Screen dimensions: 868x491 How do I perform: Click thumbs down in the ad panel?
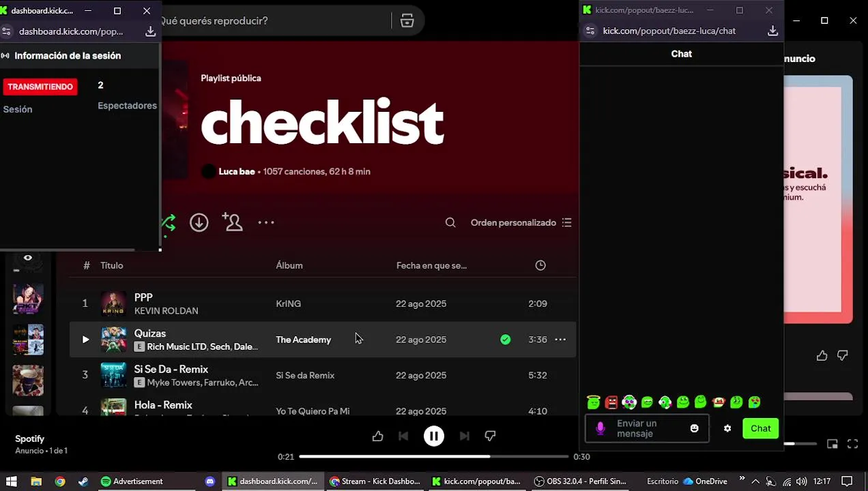pyautogui.click(x=843, y=355)
